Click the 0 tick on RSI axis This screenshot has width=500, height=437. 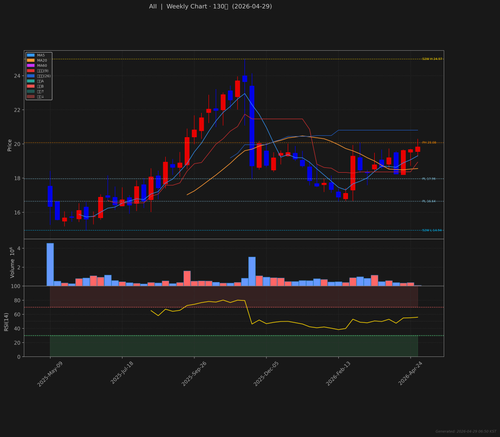coord(19,357)
